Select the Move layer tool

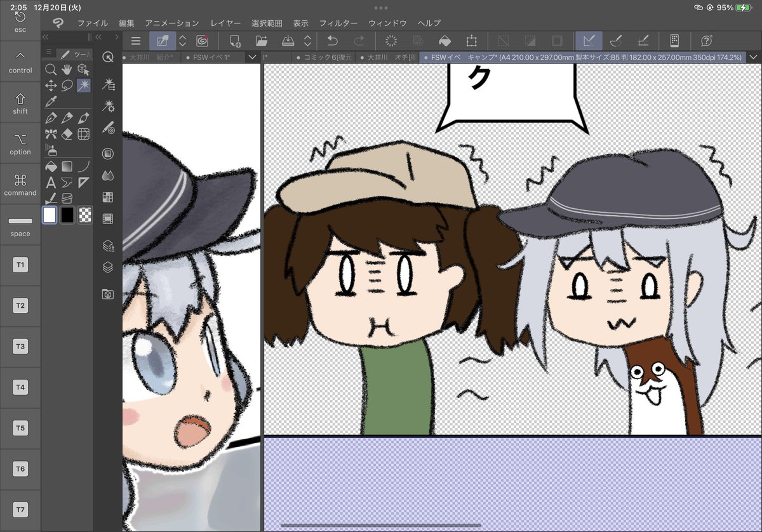(x=51, y=85)
